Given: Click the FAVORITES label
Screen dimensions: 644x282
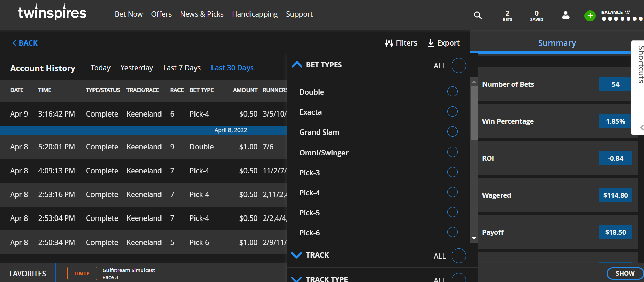Looking at the screenshot, I should pos(28,274).
